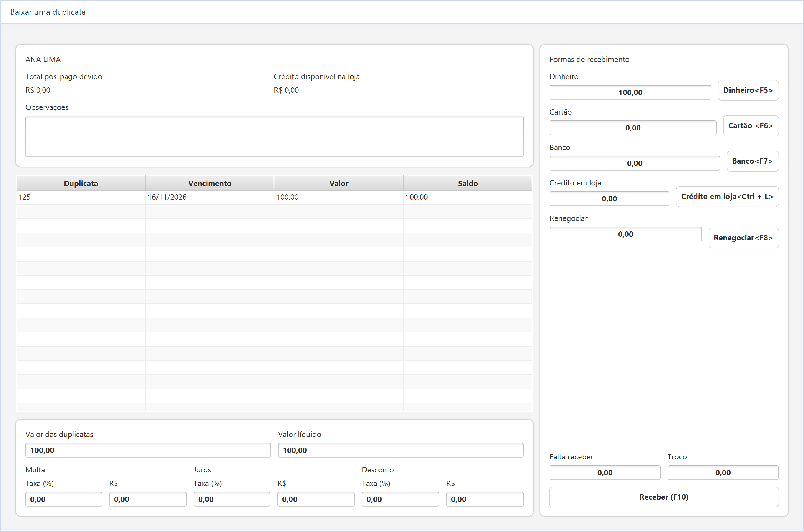
Task: Edit the Juros R$ field
Action: click(316, 500)
